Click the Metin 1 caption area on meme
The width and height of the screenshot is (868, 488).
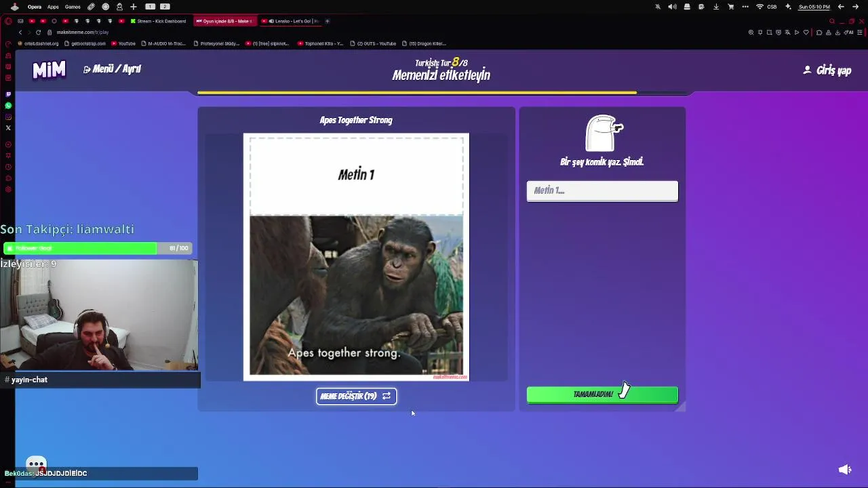[356, 176]
